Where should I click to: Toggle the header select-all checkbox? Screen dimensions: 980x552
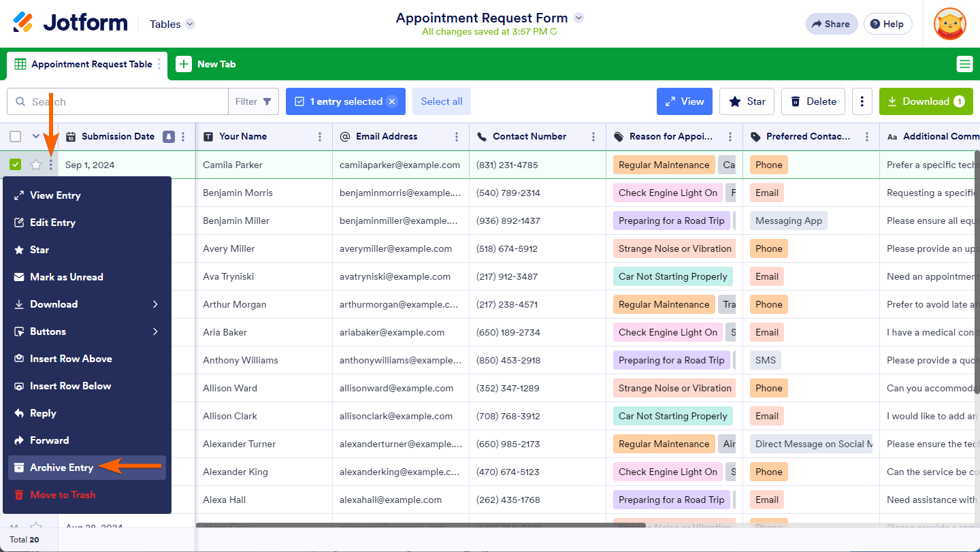[x=16, y=137]
